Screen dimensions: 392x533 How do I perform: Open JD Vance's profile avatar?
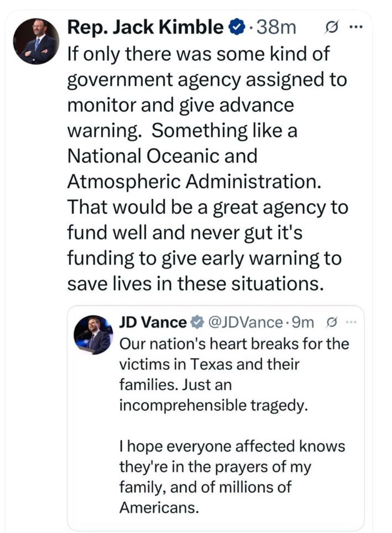(93, 335)
